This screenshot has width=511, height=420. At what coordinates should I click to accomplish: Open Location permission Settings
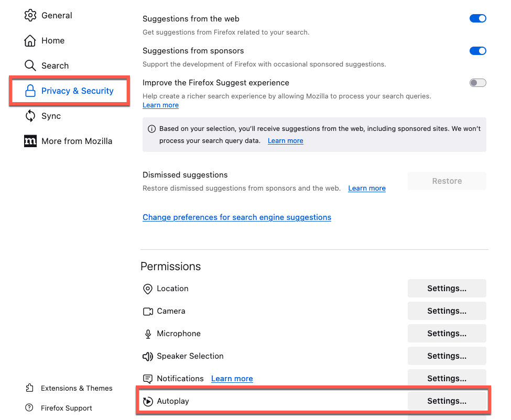pos(447,289)
